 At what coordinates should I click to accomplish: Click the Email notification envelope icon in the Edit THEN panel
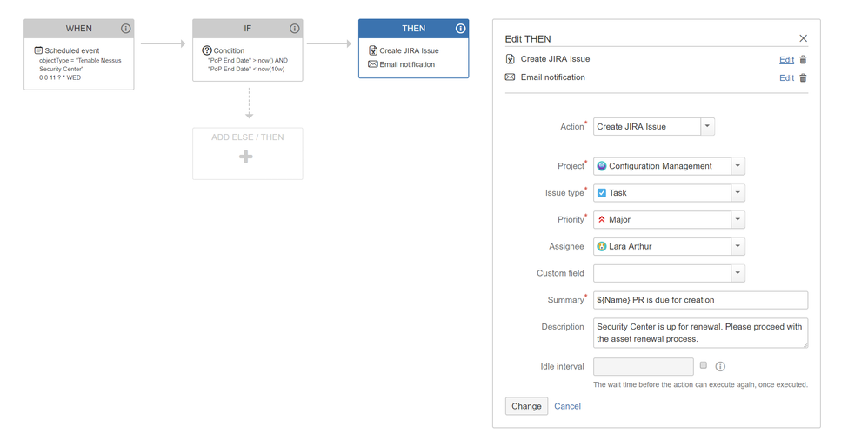point(511,77)
